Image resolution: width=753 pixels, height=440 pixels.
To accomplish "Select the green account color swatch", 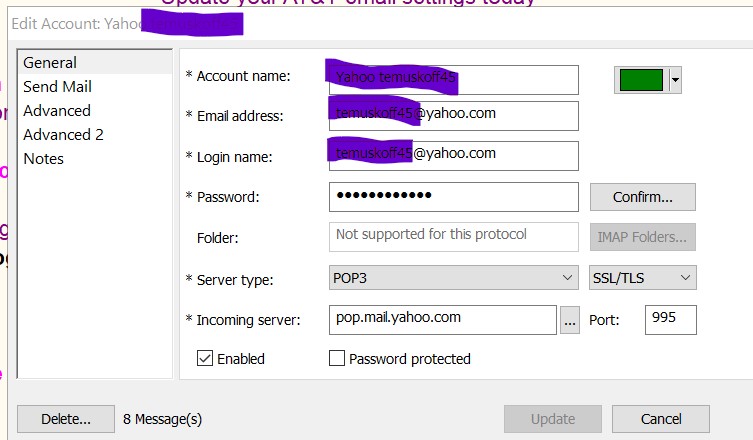I will [x=641, y=80].
